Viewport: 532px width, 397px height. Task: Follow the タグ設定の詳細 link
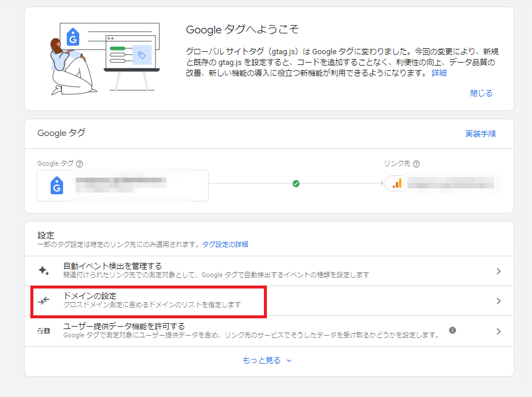[x=225, y=244]
